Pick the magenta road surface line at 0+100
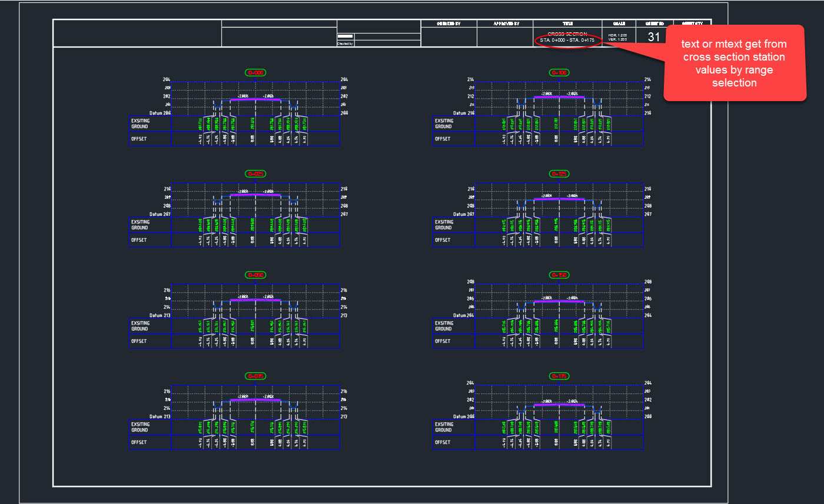Image resolution: width=824 pixels, height=504 pixels. (x=559, y=96)
